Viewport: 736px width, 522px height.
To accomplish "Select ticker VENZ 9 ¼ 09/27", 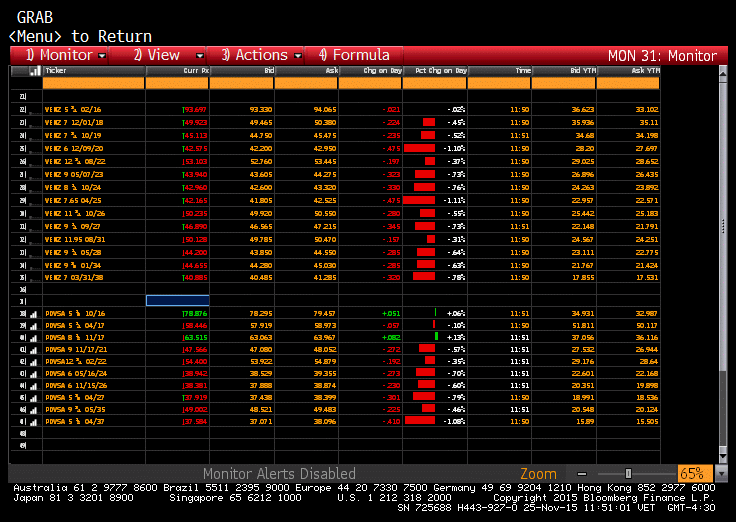I will point(73,226).
